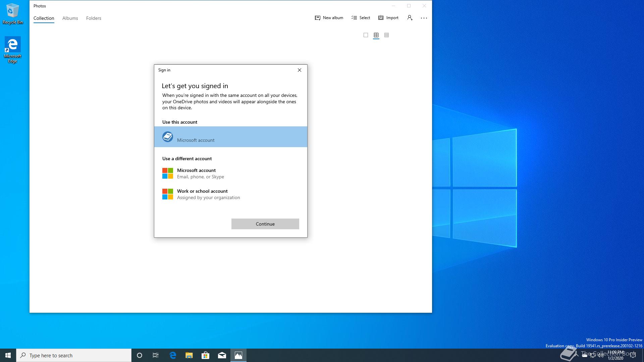644x362 pixels.
Task: Open the Recycle Bin desktop icon
Action: pyautogui.click(x=13, y=14)
